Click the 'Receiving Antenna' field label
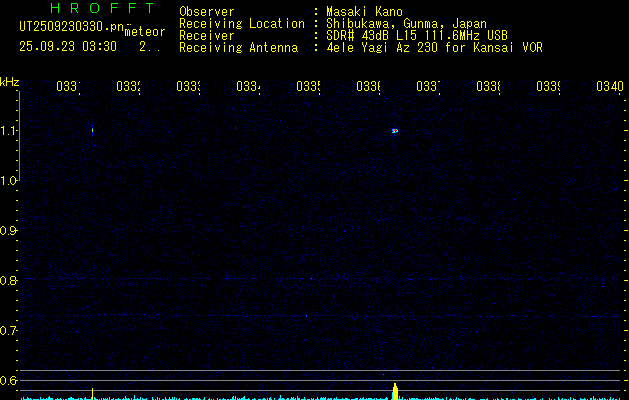 pos(238,47)
